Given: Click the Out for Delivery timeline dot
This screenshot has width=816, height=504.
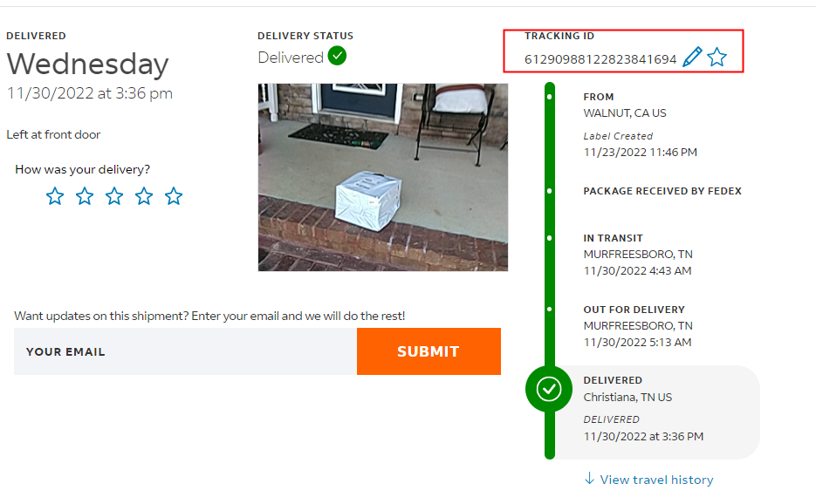Looking at the screenshot, I should 549,309.
